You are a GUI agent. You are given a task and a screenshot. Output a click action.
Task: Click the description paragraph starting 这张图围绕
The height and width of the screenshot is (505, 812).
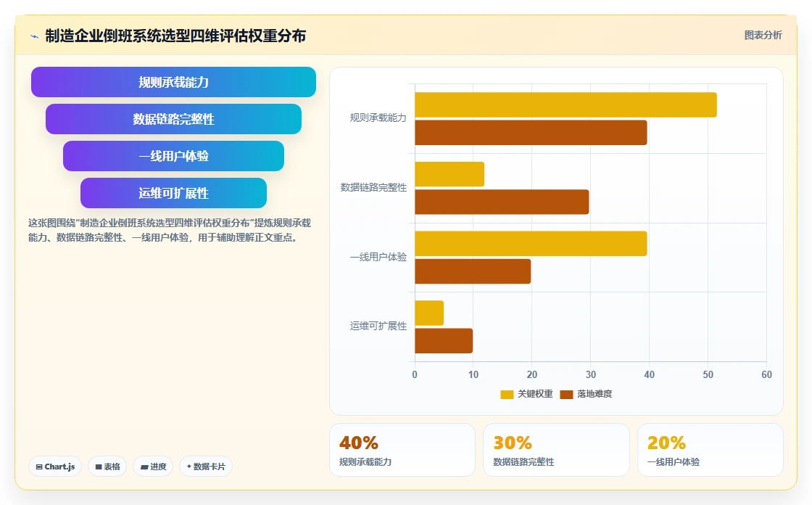tap(170, 230)
